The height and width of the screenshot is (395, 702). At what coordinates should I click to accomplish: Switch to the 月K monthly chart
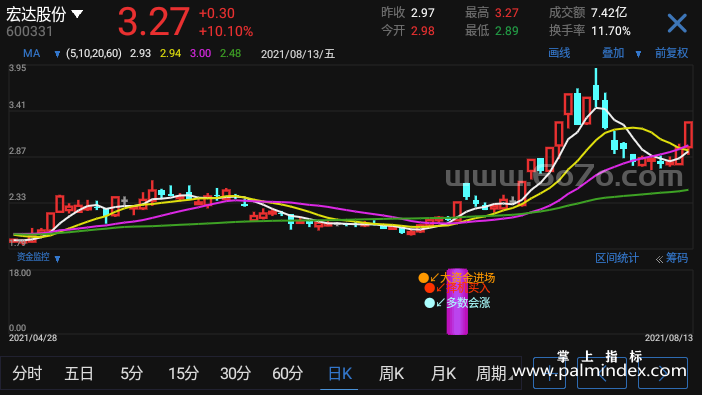click(x=443, y=373)
